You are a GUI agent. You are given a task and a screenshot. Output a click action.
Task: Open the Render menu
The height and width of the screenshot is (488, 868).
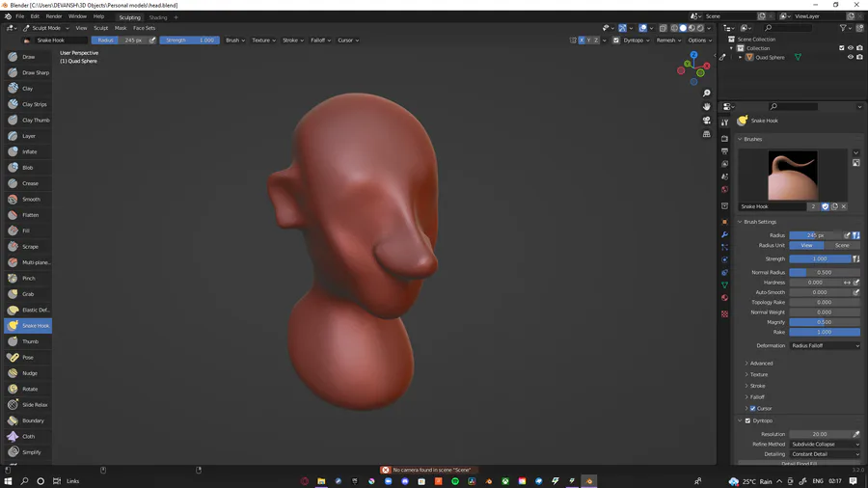[x=54, y=16]
